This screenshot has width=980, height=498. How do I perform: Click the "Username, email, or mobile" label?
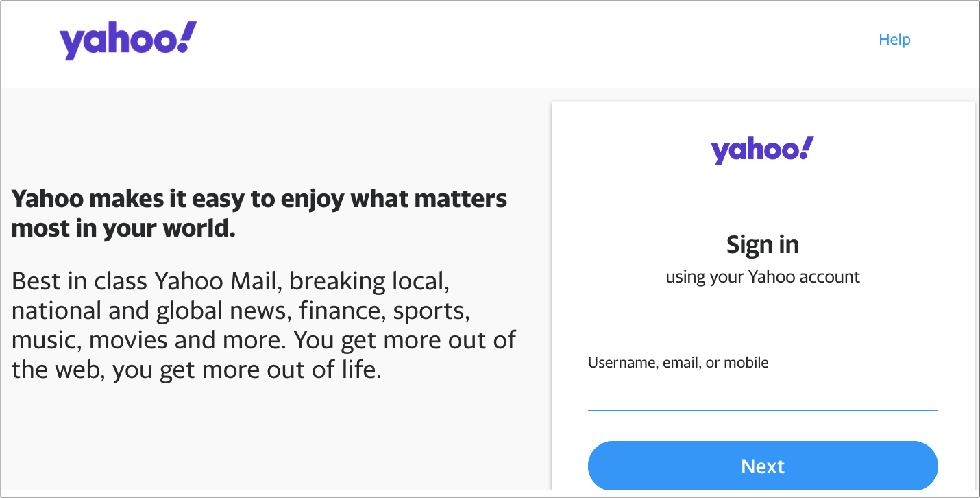(x=678, y=363)
